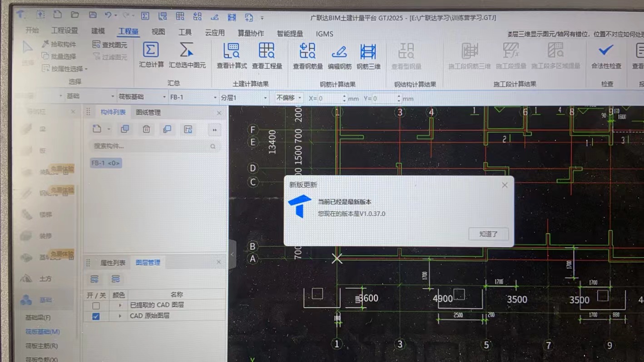Delete component with trash icon in 构件列表
This screenshot has height=362, width=644.
[146, 129]
